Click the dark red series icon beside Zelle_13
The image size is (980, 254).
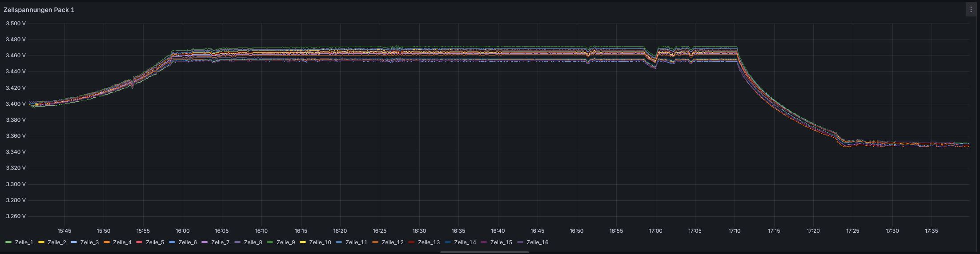tap(411, 242)
